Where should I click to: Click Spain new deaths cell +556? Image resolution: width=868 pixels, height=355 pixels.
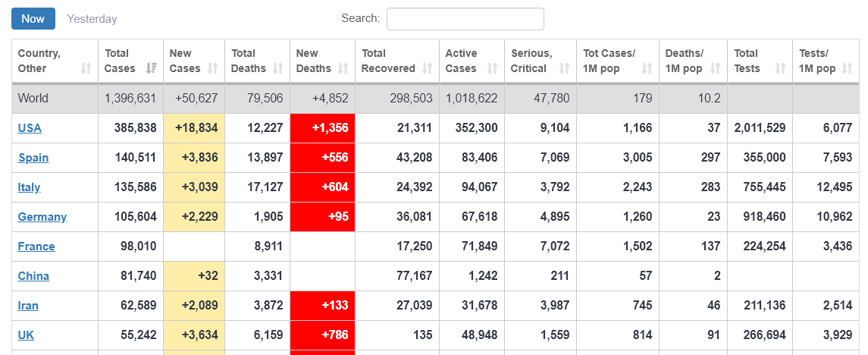pos(323,158)
